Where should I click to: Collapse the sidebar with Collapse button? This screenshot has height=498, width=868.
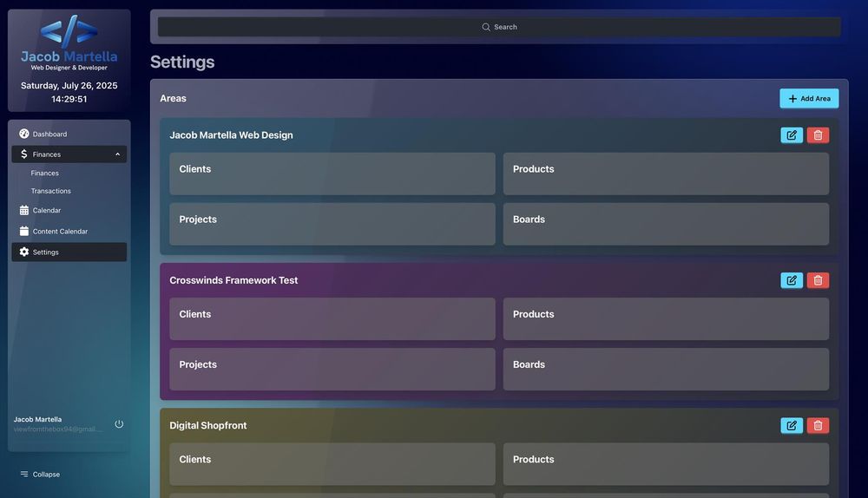pyautogui.click(x=40, y=475)
